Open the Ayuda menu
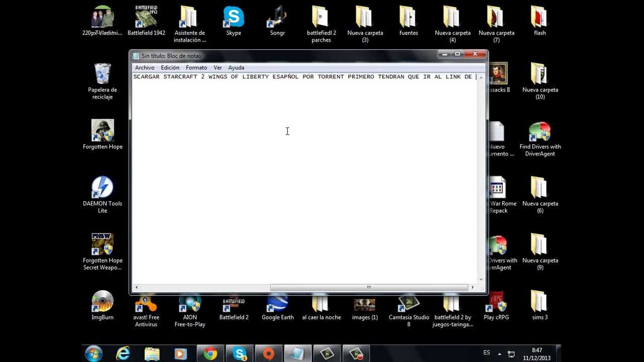Screen dimensions: 644x362 click(x=236, y=67)
